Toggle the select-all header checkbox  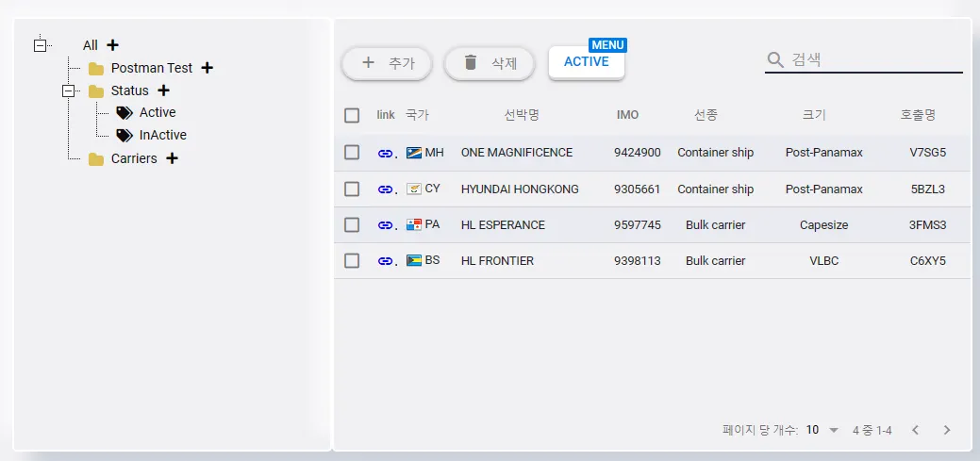tap(352, 116)
